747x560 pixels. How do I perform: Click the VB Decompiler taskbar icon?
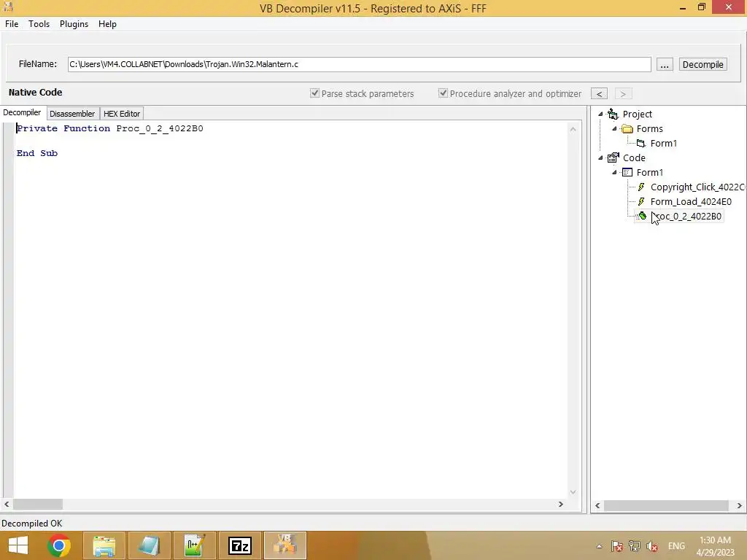[285, 545]
